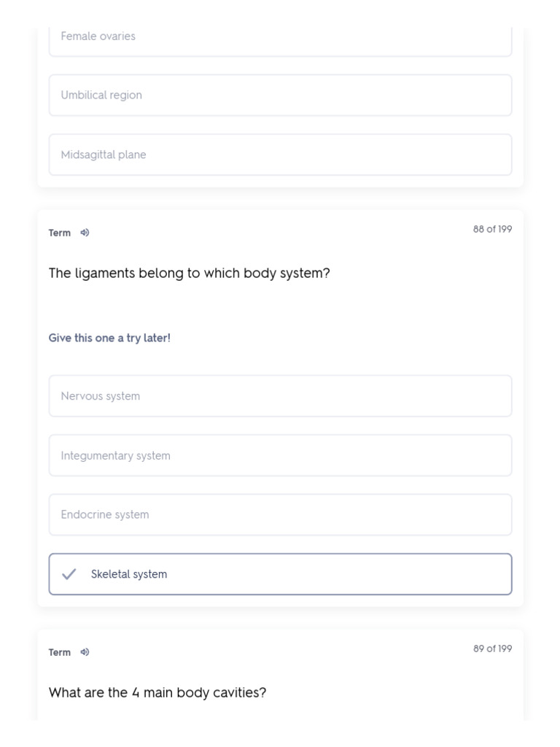Click the Term label above cavities question

click(60, 652)
